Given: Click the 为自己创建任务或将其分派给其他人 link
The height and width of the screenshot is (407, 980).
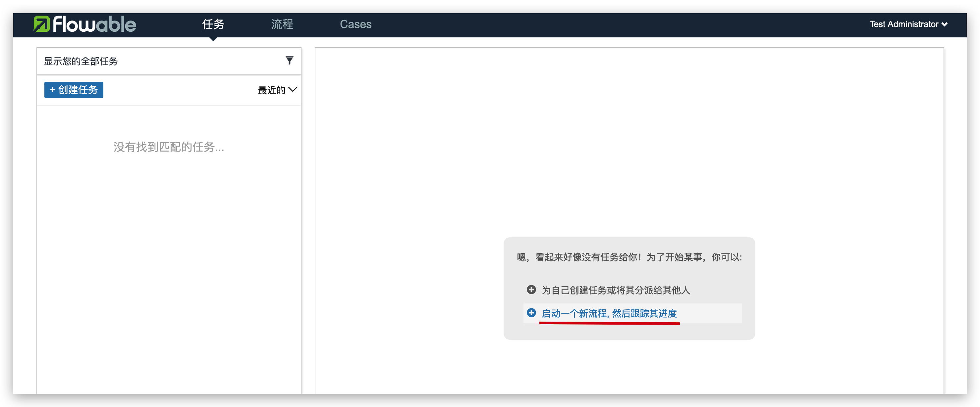Looking at the screenshot, I should click(616, 290).
